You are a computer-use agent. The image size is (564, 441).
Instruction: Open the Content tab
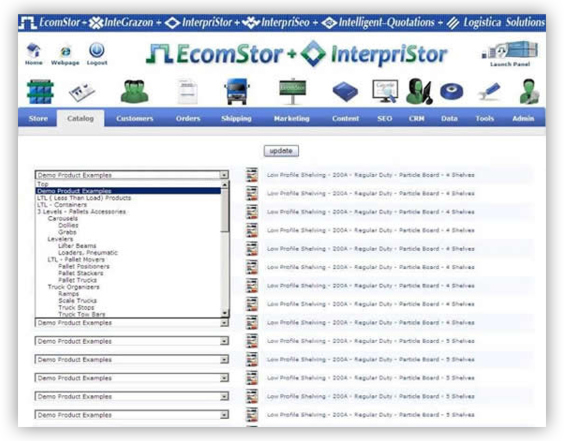345,118
